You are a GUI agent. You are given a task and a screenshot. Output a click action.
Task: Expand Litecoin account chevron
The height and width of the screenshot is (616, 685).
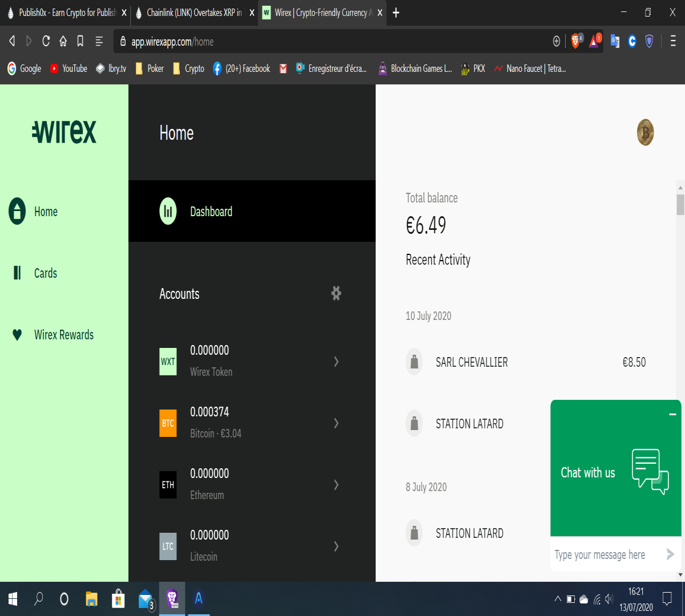pyautogui.click(x=336, y=546)
